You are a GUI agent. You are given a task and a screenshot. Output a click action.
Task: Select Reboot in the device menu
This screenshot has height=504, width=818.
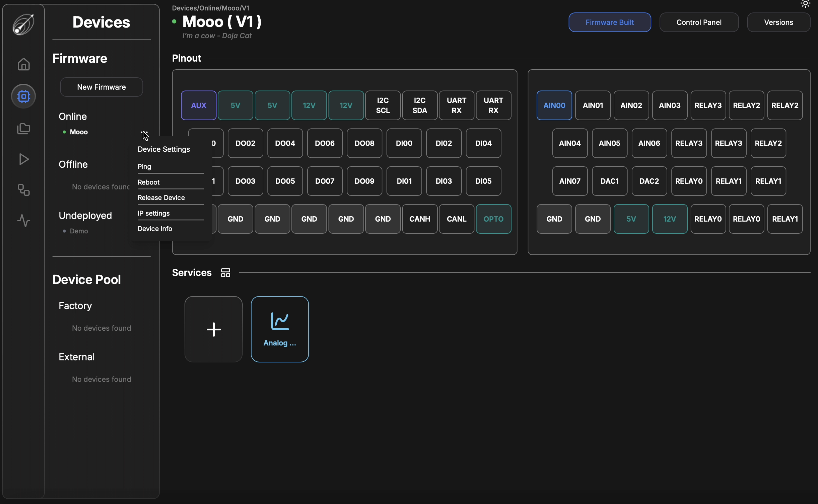[149, 182]
